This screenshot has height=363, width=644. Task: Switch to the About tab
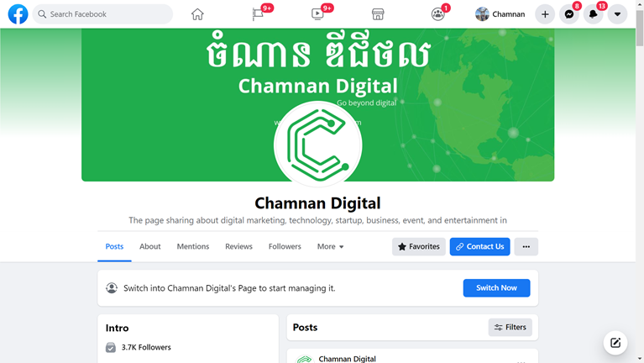[x=150, y=246]
